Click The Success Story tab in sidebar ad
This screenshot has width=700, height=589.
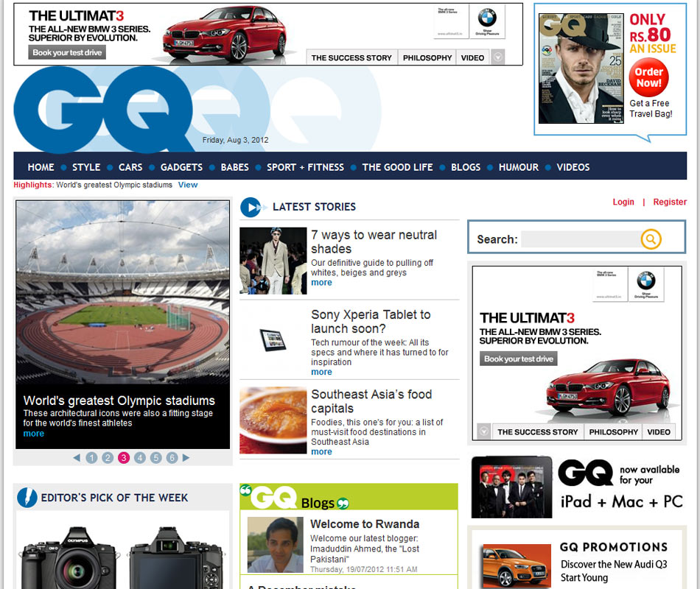pos(537,432)
